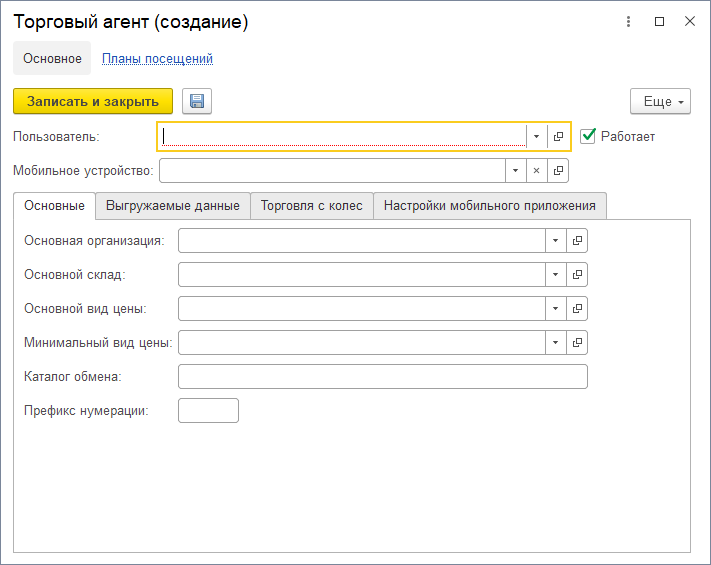The image size is (711, 565).
Task: Switch to the Выгружаемые данные tab
Action: tap(173, 206)
